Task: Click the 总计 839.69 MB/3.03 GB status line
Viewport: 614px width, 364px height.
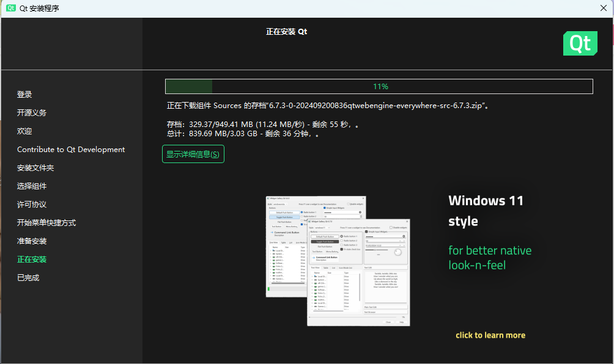Action: (x=243, y=134)
